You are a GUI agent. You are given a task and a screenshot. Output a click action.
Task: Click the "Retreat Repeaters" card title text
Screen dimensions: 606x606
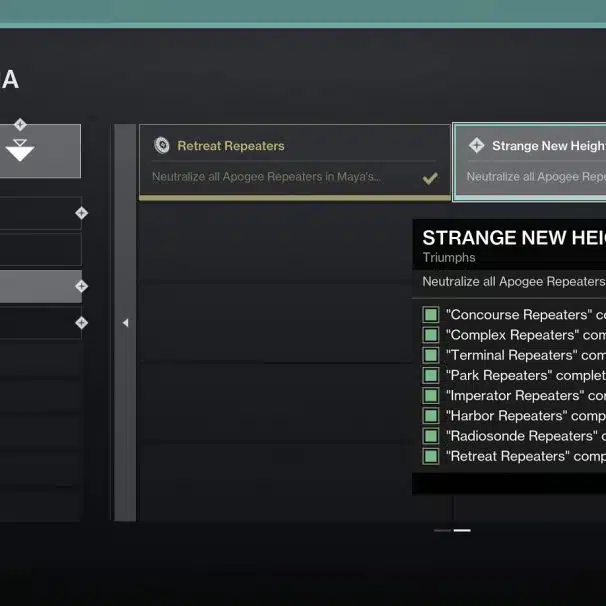(231, 146)
